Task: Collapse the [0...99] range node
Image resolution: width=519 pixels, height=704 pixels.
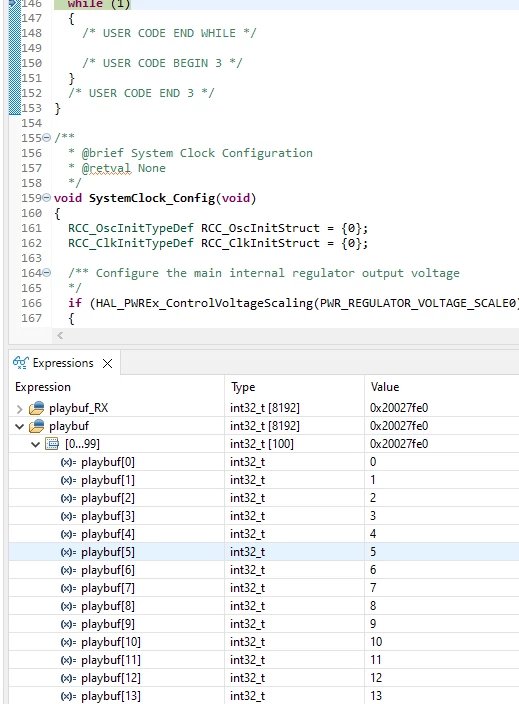Action: click(x=35, y=444)
